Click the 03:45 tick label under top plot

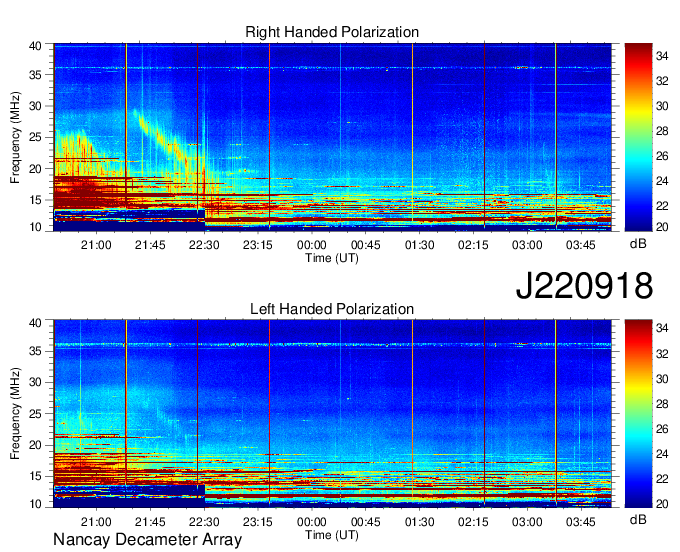pos(581,245)
